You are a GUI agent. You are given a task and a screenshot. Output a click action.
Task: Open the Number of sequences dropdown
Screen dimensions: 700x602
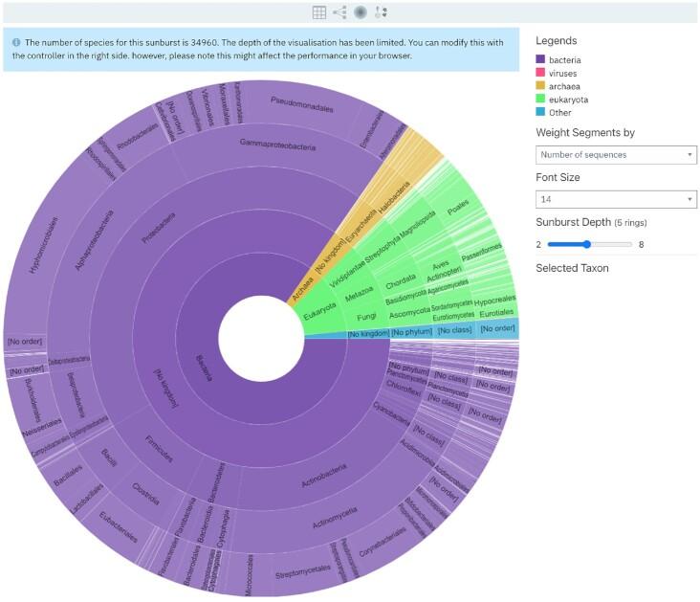point(616,154)
